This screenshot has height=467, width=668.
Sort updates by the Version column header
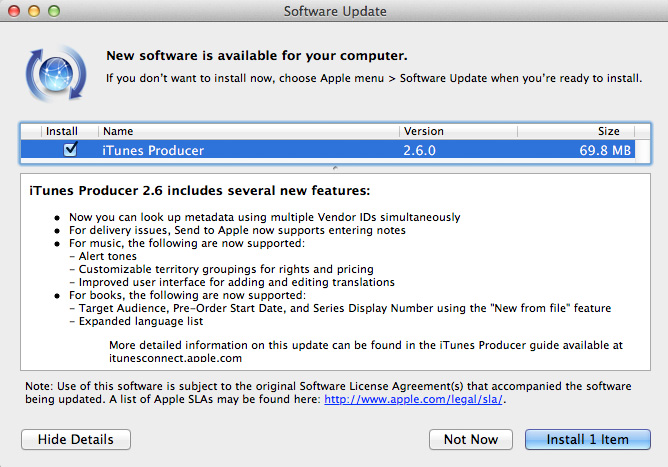coord(458,131)
